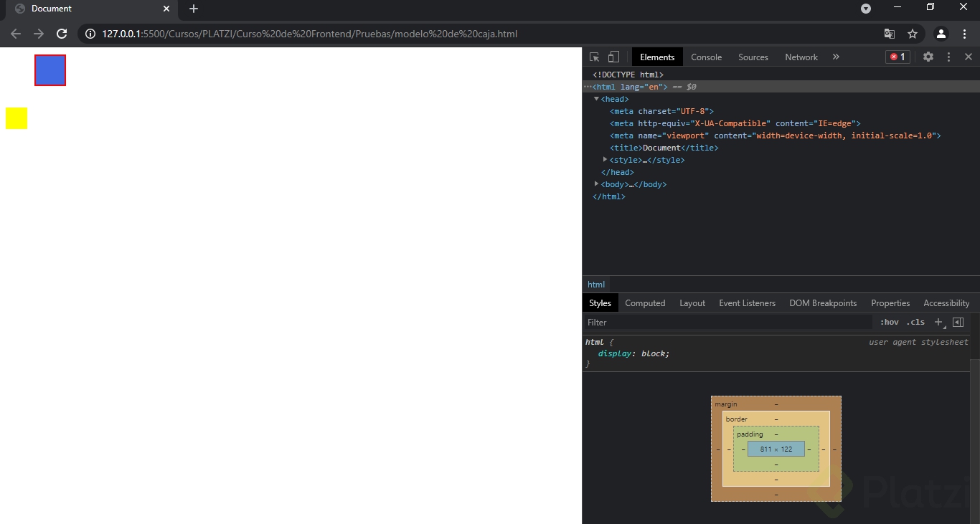Click the block property value
This screenshot has height=524, width=980.
(654, 353)
